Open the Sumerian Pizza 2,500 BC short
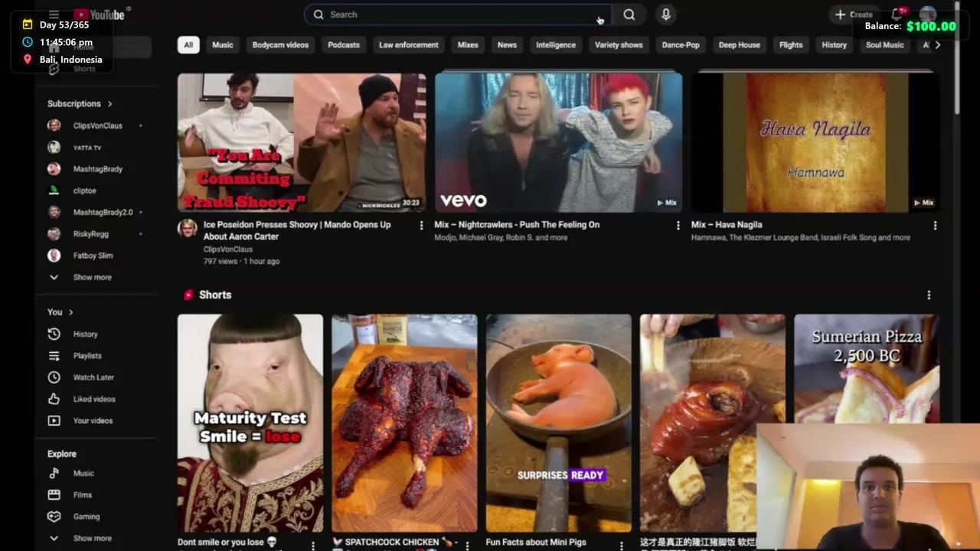980x551 pixels. (x=867, y=369)
